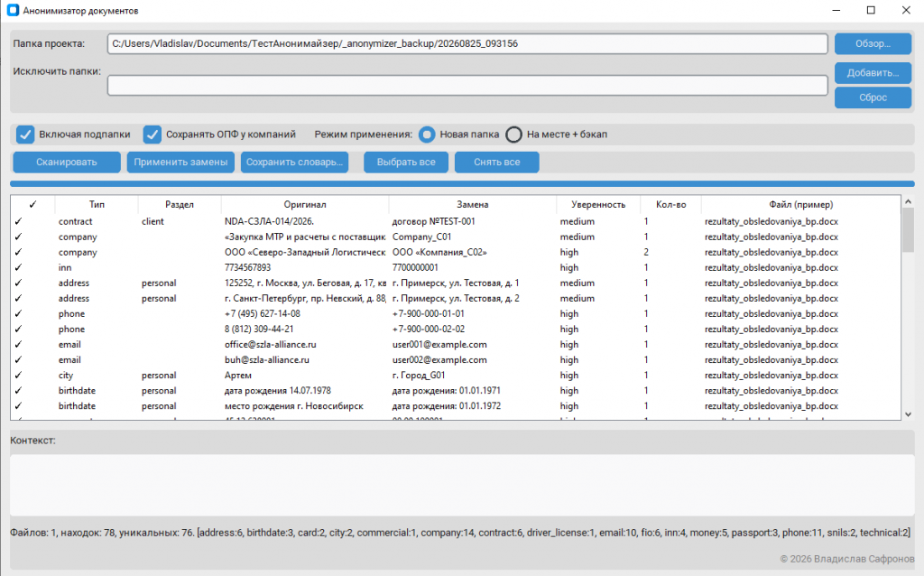The width and height of the screenshot is (924, 576).
Task: Toggle the 'Включая подпапки' checkbox
Action: point(24,135)
